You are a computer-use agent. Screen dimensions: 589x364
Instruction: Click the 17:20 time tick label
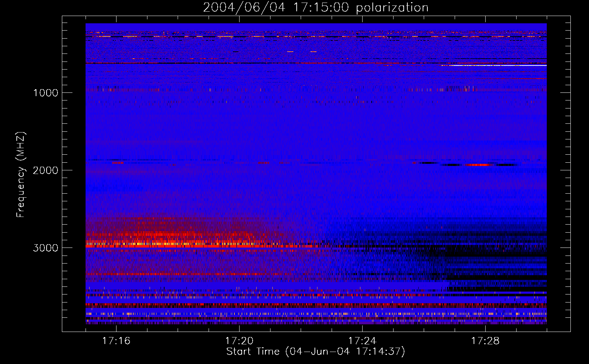click(x=239, y=341)
